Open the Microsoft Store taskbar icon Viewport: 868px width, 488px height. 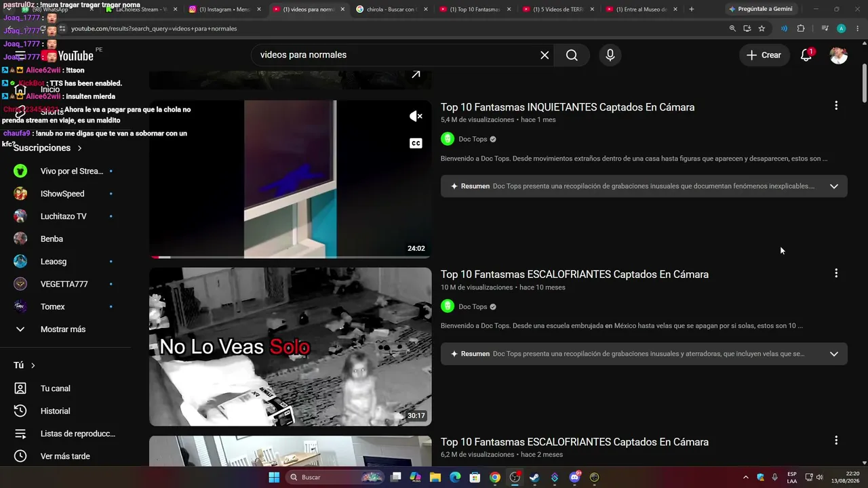[475, 477]
